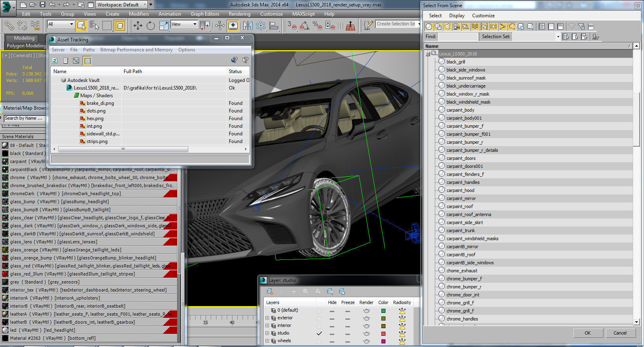Click Refresh icon in Asset Tracking

tap(55, 61)
